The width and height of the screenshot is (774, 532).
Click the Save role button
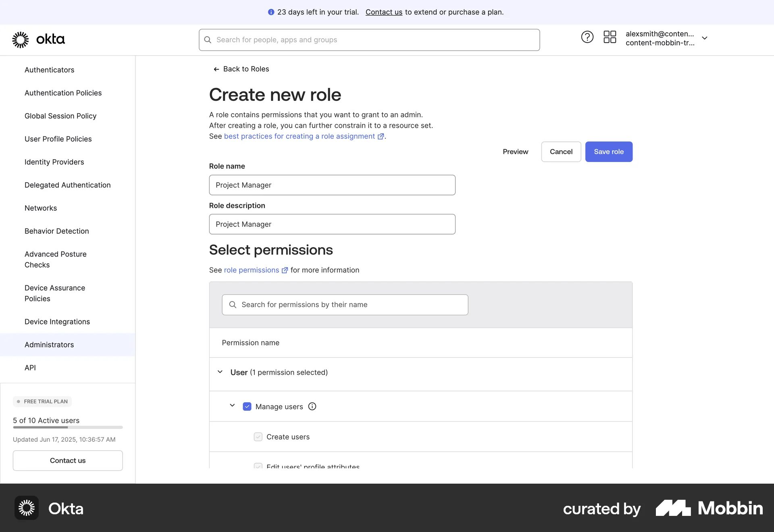(x=608, y=152)
